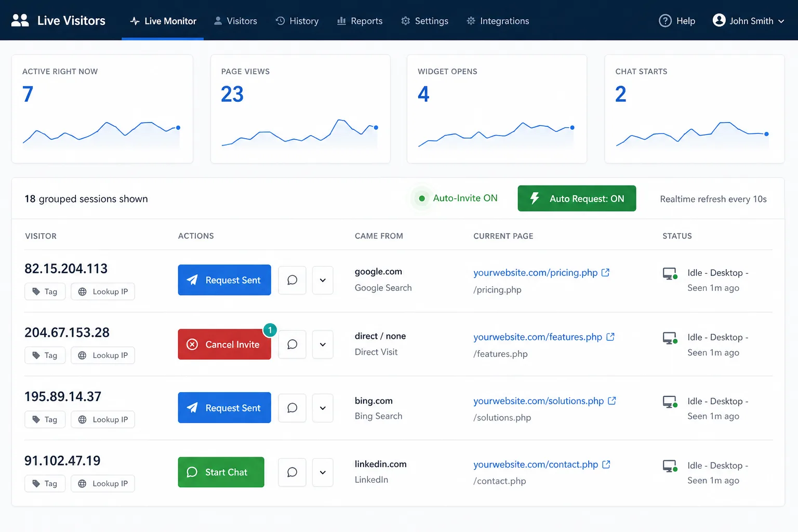The image size is (798, 532).
Task: Select IP address 91.102.47.19
Action: pos(62,461)
